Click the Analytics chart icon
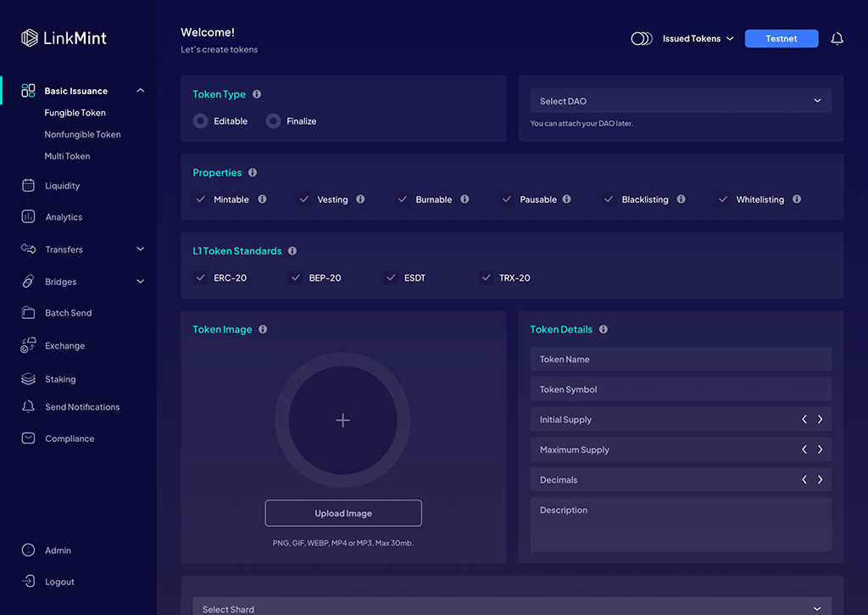The width and height of the screenshot is (868, 615). pyautogui.click(x=28, y=216)
